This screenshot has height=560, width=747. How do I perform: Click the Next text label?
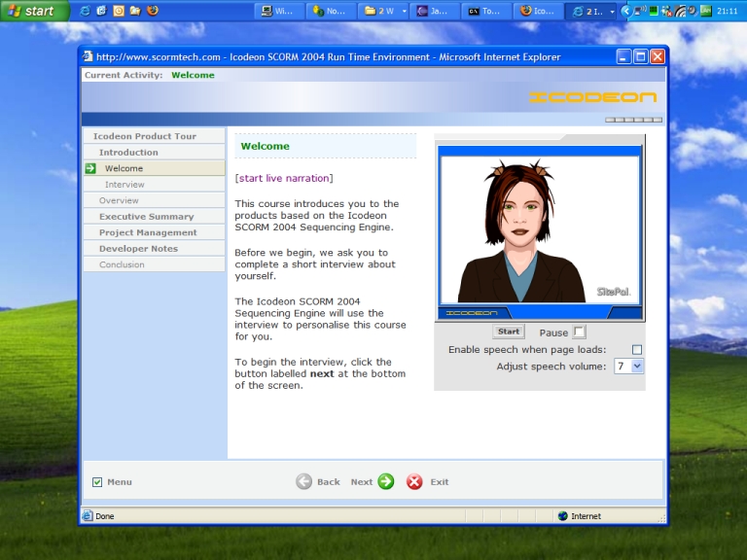coord(362,482)
